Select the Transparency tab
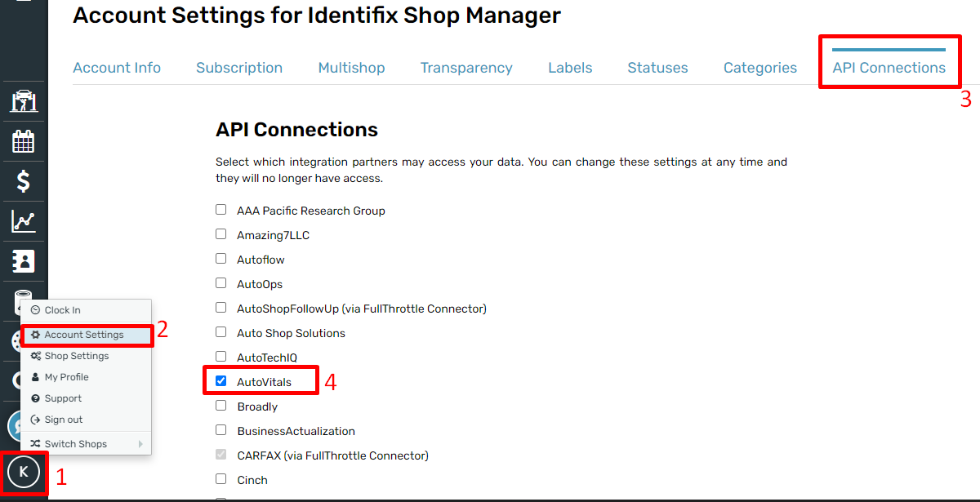Image resolution: width=980 pixels, height=502 pixels. point(466,68)
